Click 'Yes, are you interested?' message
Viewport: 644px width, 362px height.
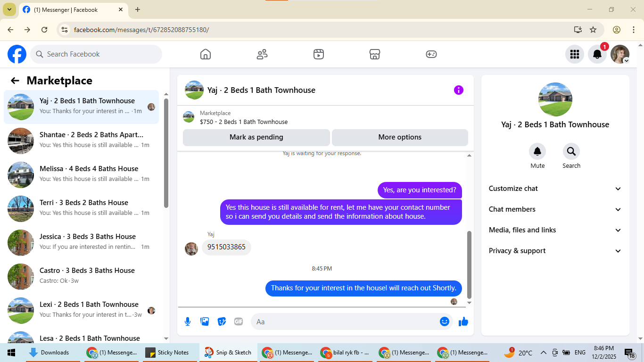pos(420,190)
